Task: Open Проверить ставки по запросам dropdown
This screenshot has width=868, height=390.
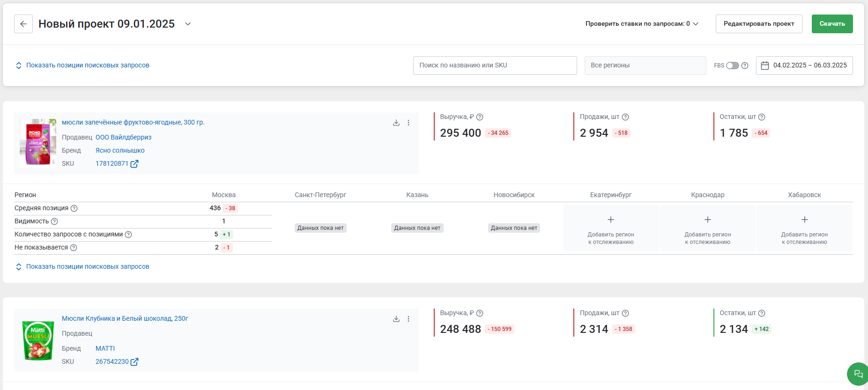Action: coord(642,24)
